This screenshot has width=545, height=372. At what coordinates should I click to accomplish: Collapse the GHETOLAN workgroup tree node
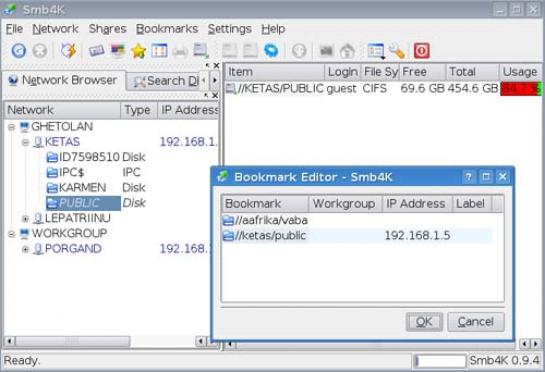pyautogui.click(x=11, y=127)
